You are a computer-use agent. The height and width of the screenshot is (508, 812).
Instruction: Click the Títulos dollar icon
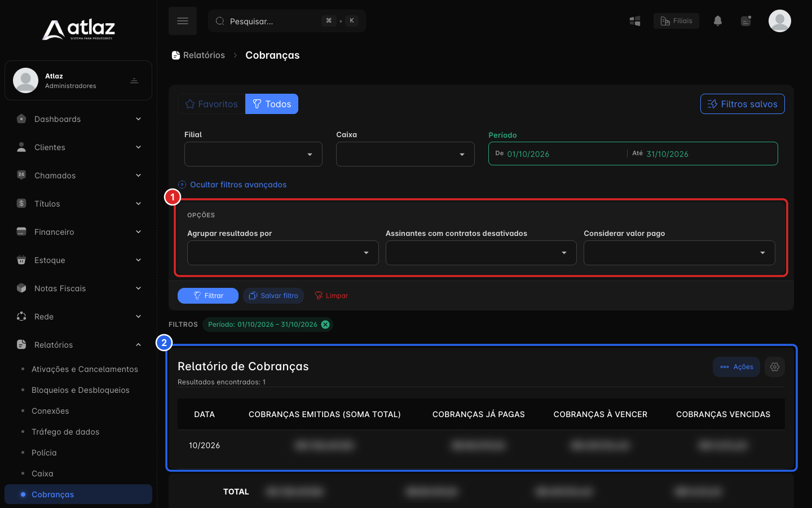coord(21,203)
